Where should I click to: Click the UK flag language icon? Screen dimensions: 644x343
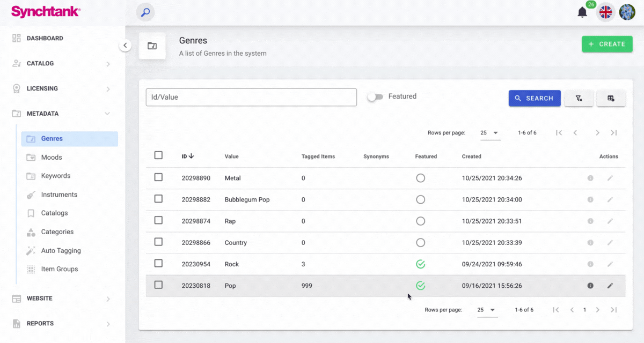pos(605,12)
